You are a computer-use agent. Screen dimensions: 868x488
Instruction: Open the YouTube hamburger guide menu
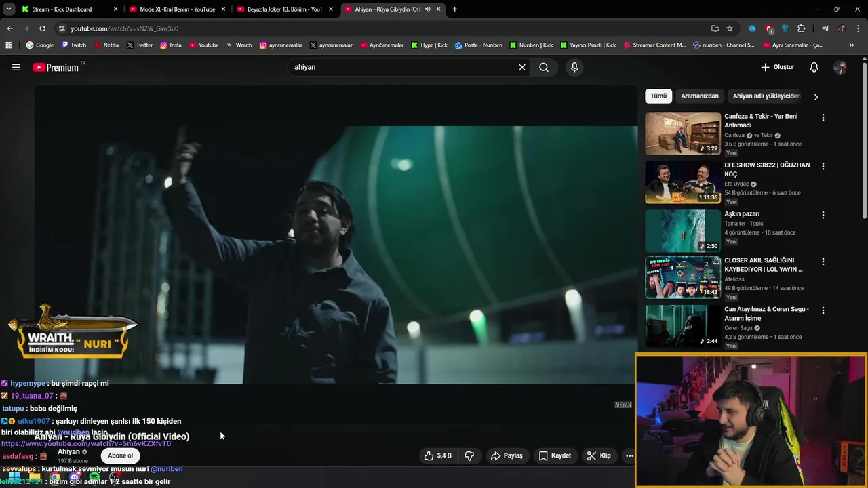16,67
